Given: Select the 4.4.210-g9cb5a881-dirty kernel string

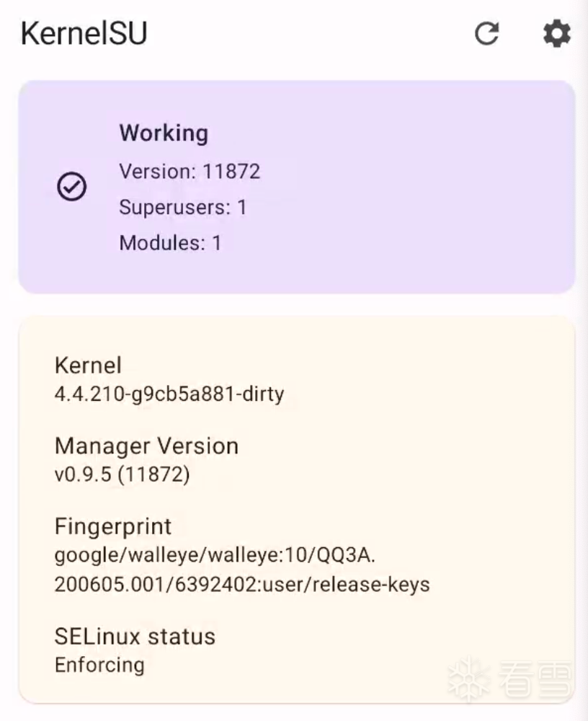Looking at the screenshot, I should [x=170, y=394].
